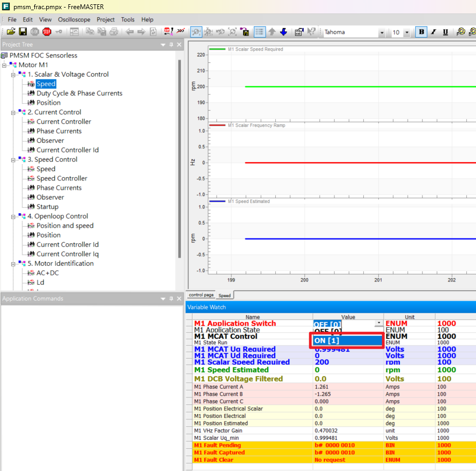Click the Duty Cycle & Phase Currents scope icon
Screen dimensions: 476x471
point(31,93)
